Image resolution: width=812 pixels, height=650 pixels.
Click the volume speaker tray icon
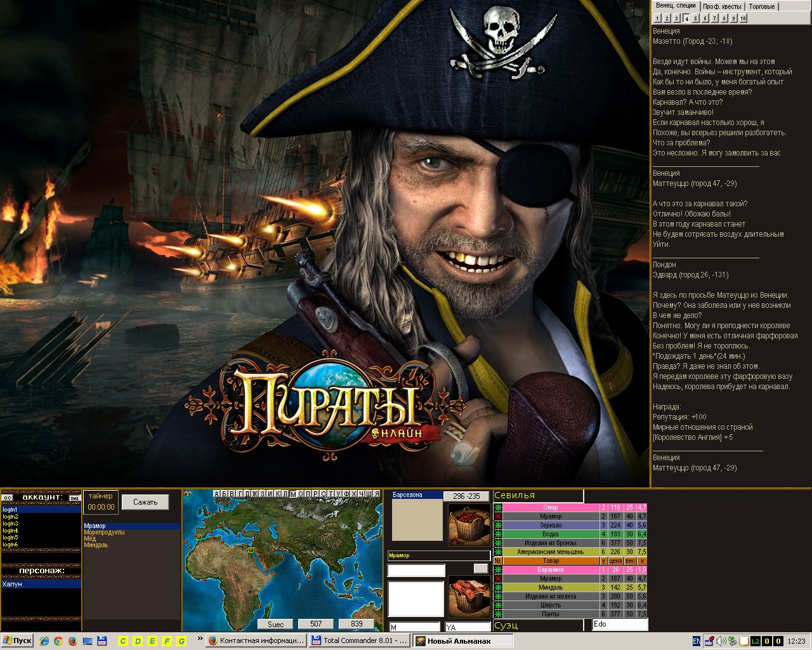pos(721,641)
